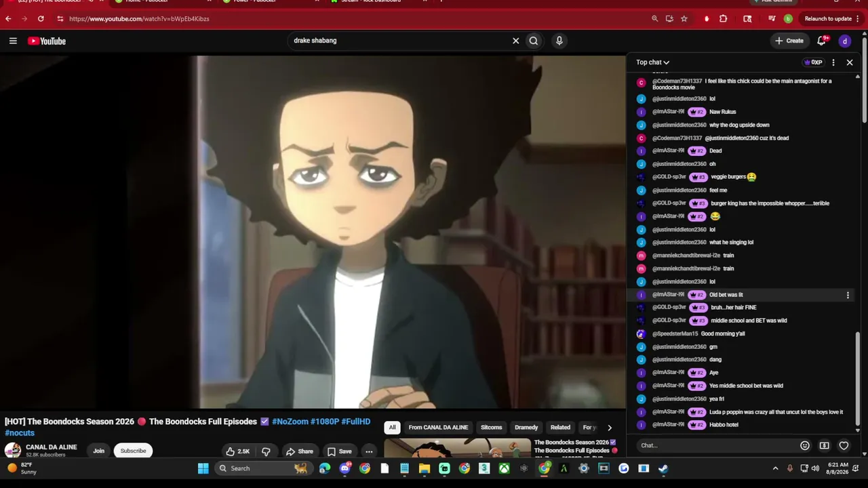Open the #nocuts hashtag link

click(20, 433)
